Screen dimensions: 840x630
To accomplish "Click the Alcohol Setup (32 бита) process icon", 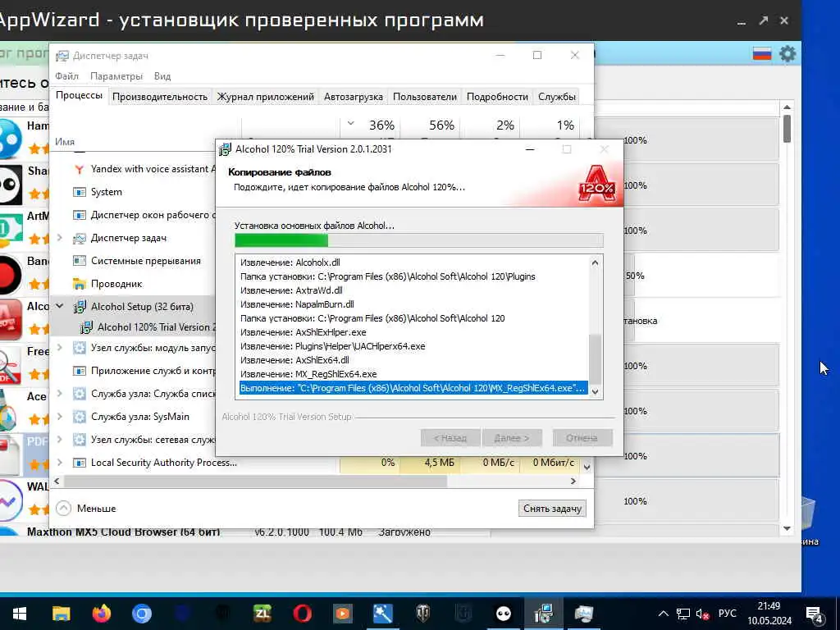I will point(80,307).
